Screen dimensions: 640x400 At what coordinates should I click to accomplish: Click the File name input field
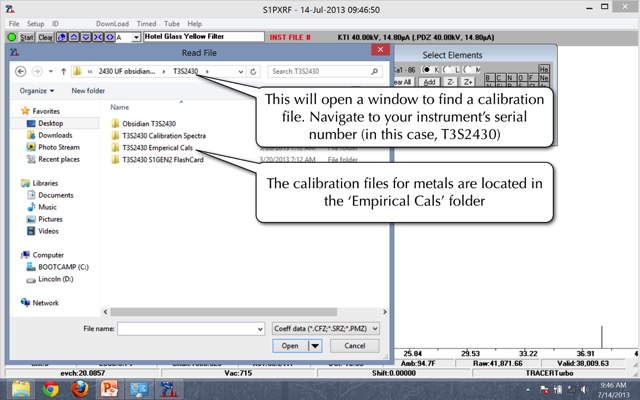189,327
